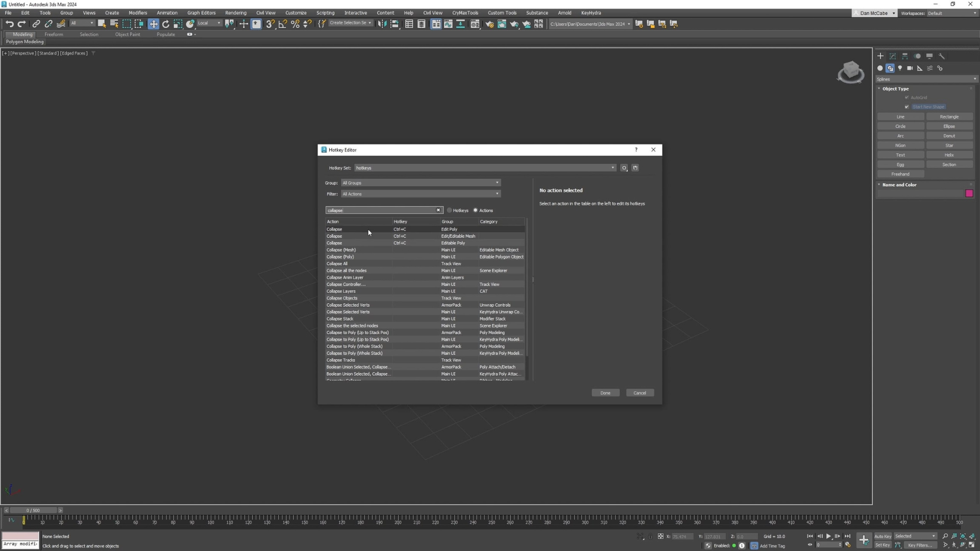Select the Select and Rotate tool
Image resolution: width=980 pixels, height=551 pixels.
pos(165,24)
